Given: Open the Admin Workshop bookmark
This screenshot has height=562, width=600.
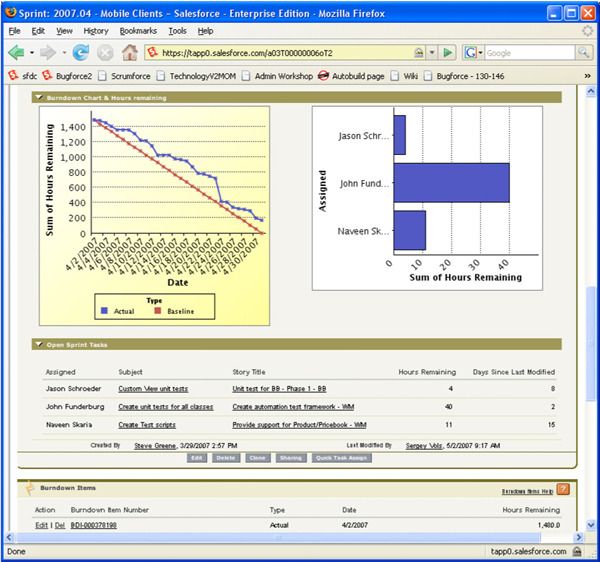Looking at the screenshot, I should point(277,76).
